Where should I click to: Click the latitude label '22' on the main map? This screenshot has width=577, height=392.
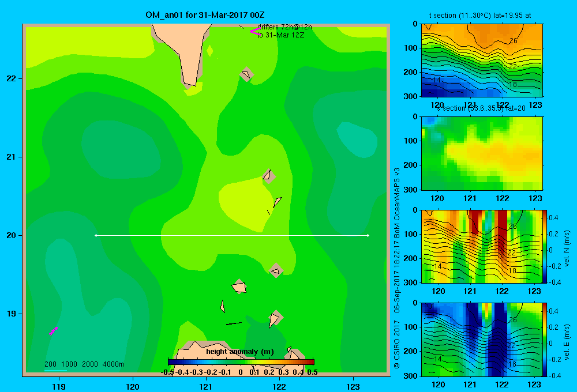[12, 79]
